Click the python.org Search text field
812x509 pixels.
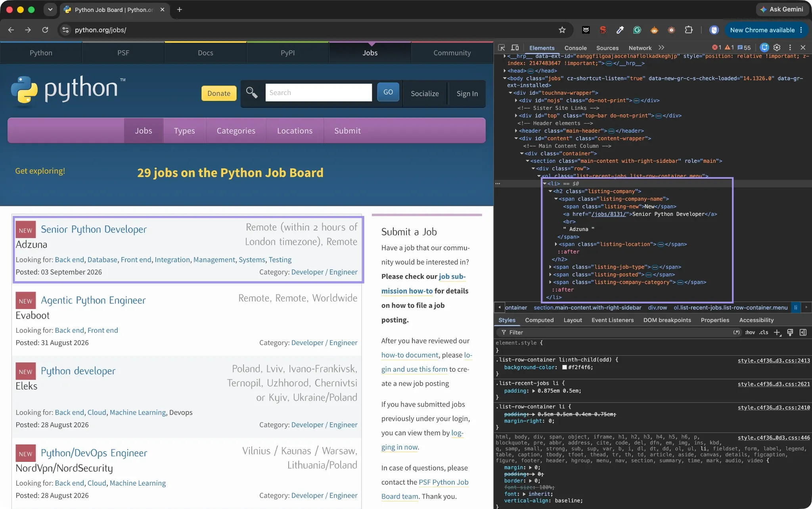point(319,93)
